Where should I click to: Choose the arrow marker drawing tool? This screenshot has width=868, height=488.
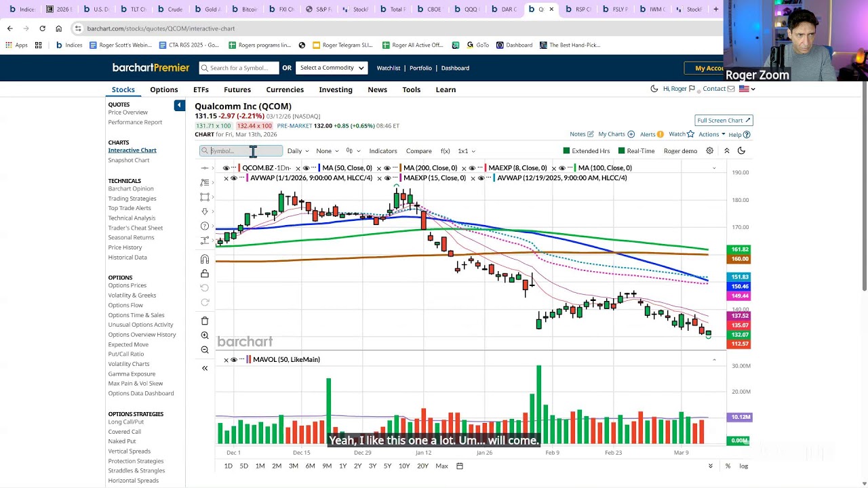205,211
